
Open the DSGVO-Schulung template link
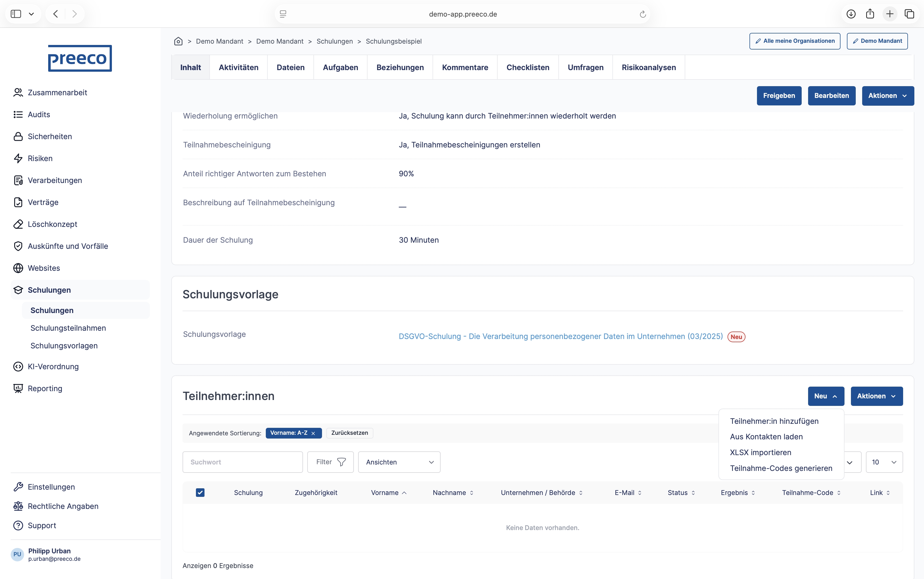pyautogui.click(x=561, y=336)
